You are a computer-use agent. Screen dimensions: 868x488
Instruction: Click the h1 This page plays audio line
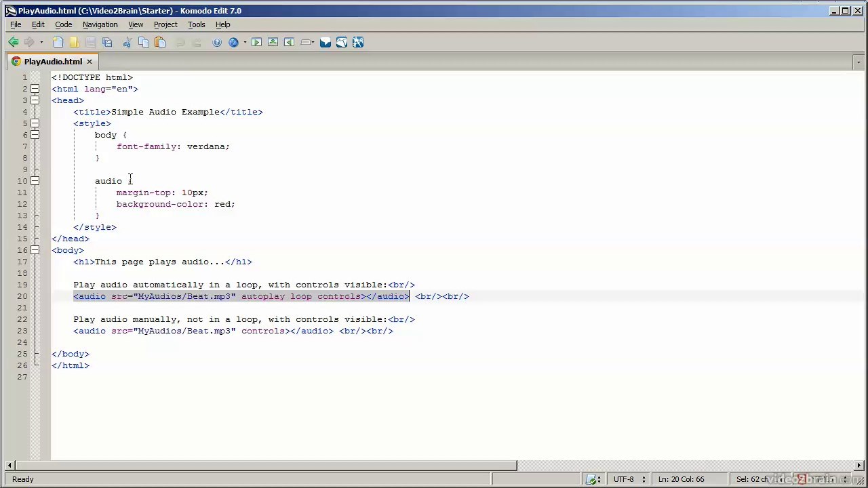click(163, 262)
